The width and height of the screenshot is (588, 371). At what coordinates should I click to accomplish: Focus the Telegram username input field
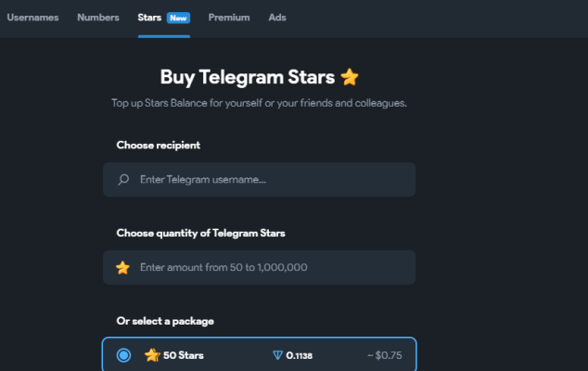[x=269, y=179]
